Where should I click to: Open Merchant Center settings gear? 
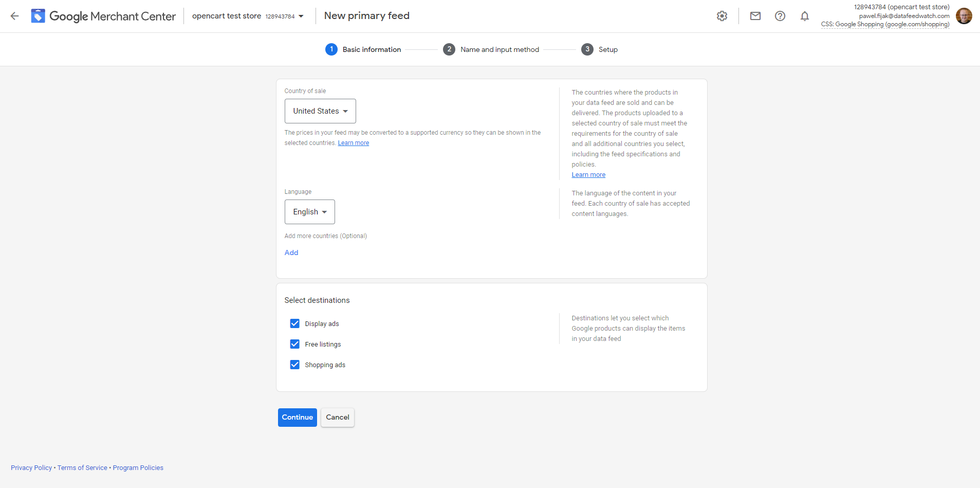[722, 16]
